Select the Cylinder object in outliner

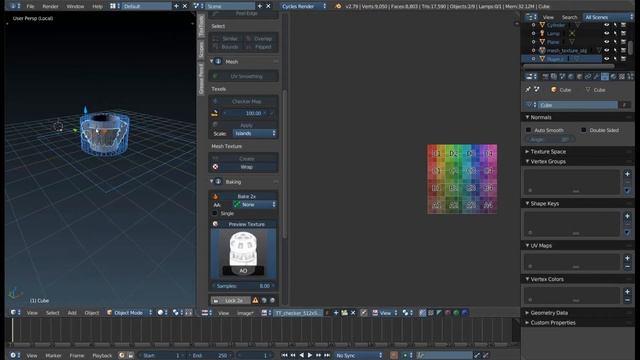coord(556,25)
